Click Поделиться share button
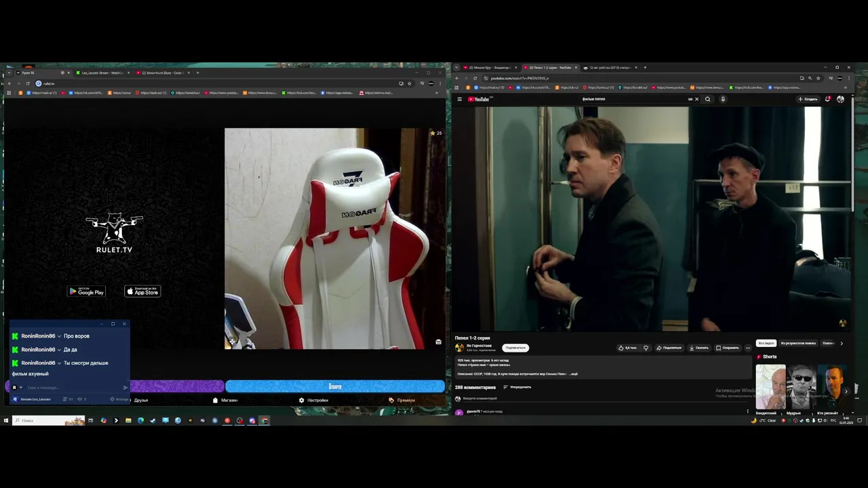868x488 pixels. pyautogui.click(x=669, y=348)
